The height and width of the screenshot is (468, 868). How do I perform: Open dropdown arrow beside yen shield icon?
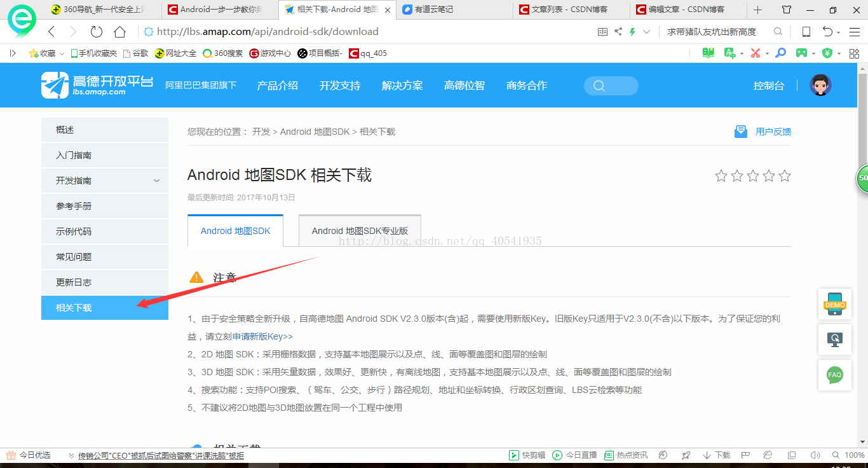pyautogui.click(x=839, y=54)
